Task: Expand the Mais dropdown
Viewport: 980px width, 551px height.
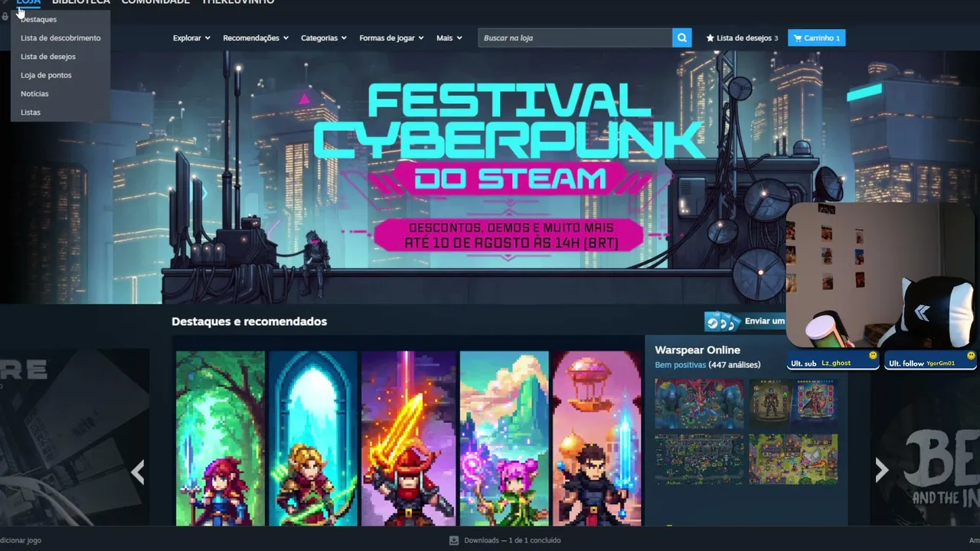Action: click(x=449, y=37)
